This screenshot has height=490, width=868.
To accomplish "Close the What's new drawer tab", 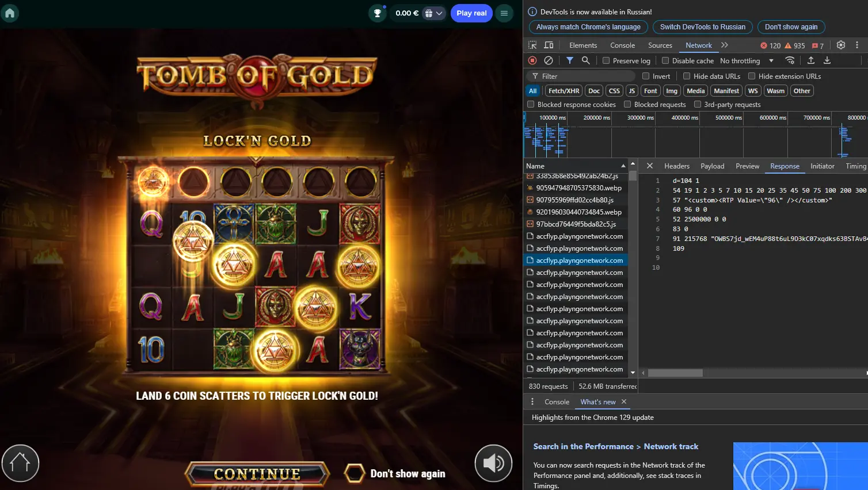I will pos(624,401).
